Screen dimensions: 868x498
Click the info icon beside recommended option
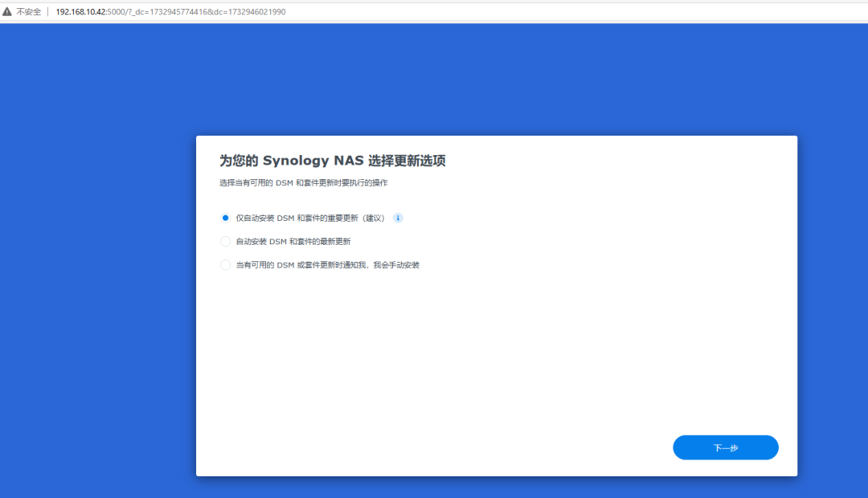[x=398, y=218]
